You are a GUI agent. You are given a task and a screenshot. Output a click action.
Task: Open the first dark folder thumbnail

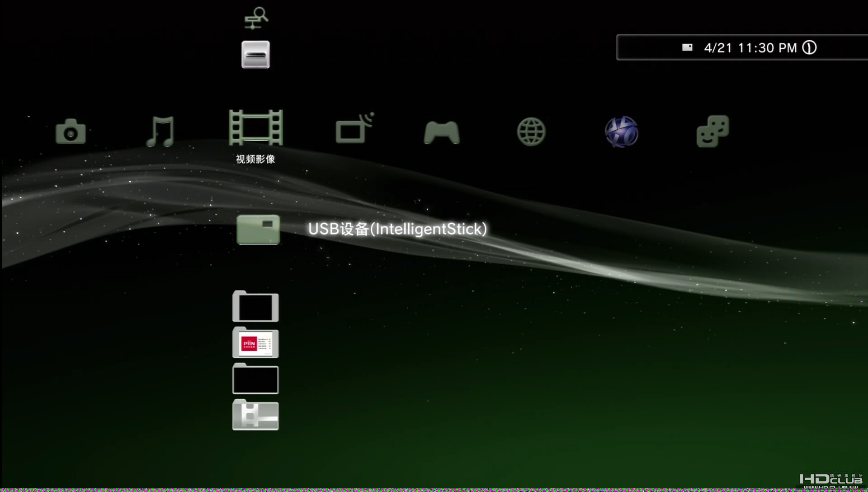[x=255, y=306]
